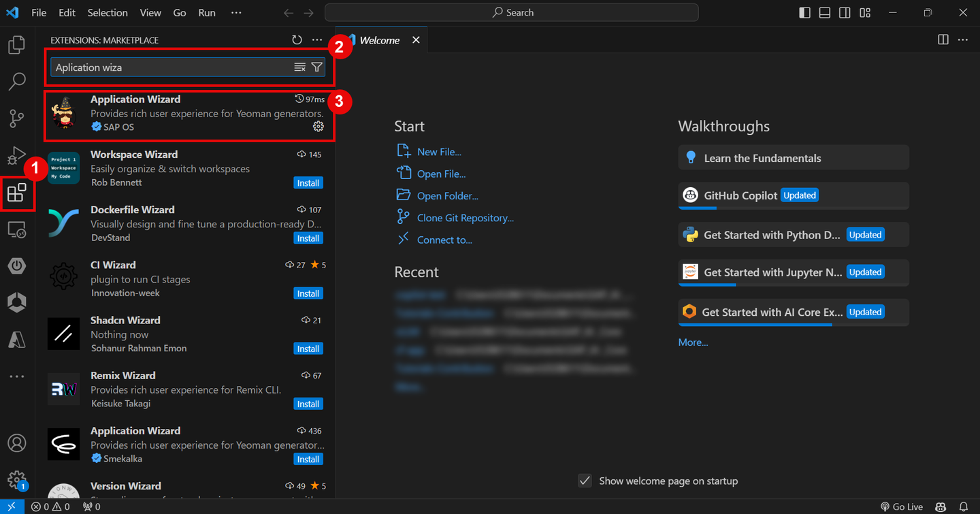
Task: Open the Edit menu
Action: coord(67,12)
